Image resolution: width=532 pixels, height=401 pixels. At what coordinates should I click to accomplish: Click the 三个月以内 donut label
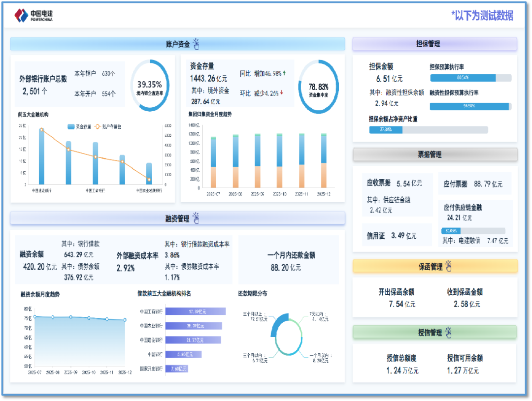point(255,358)
